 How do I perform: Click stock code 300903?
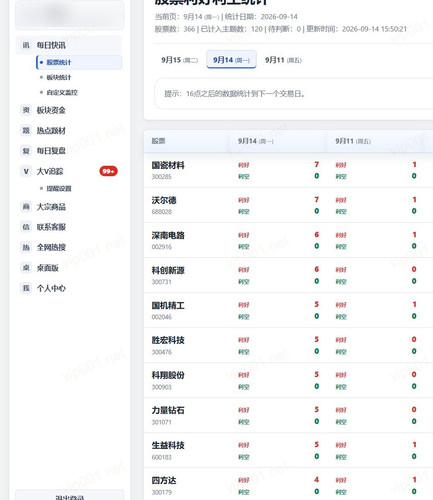click(162, 387)
